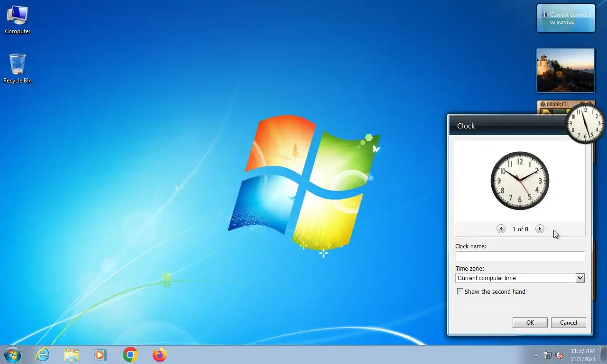The width and height of the screenshot is (607, 364).
Task: Click the network tray icon
Action: [x=548, y=355]
